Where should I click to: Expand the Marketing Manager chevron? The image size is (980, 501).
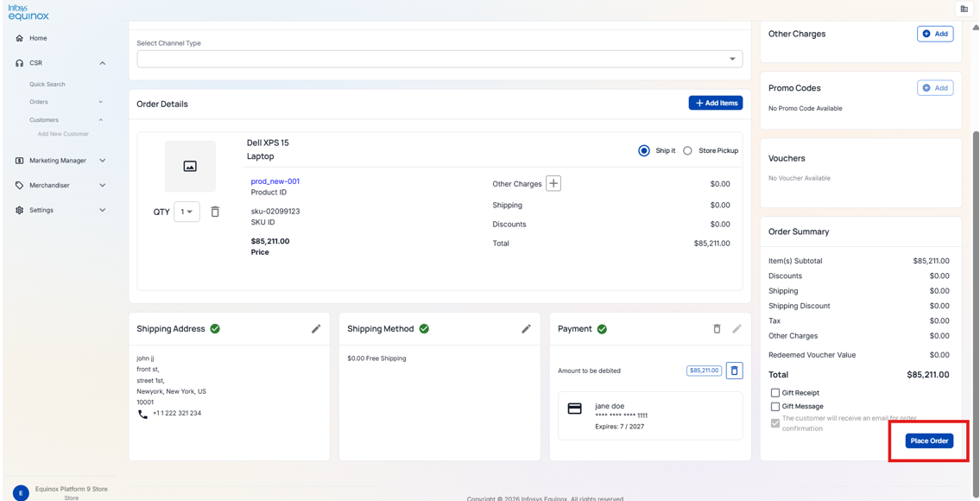click(x=103, y=161)
